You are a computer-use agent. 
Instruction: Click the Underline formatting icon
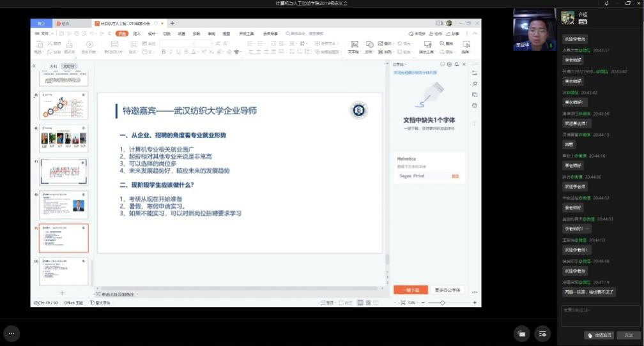178,52
